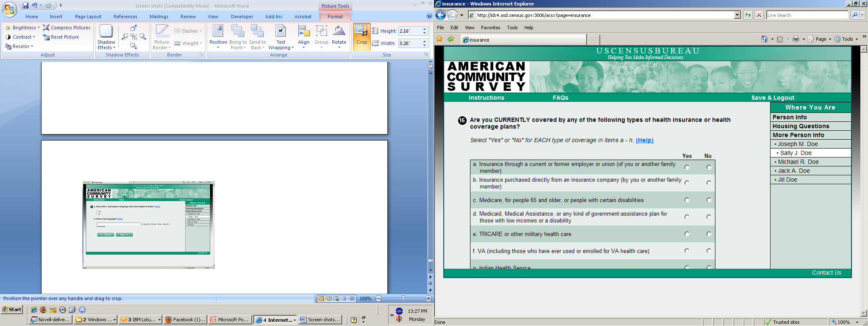Click the Live Search magnifier button
Screen dimensions: 868x326
[854, 15]
